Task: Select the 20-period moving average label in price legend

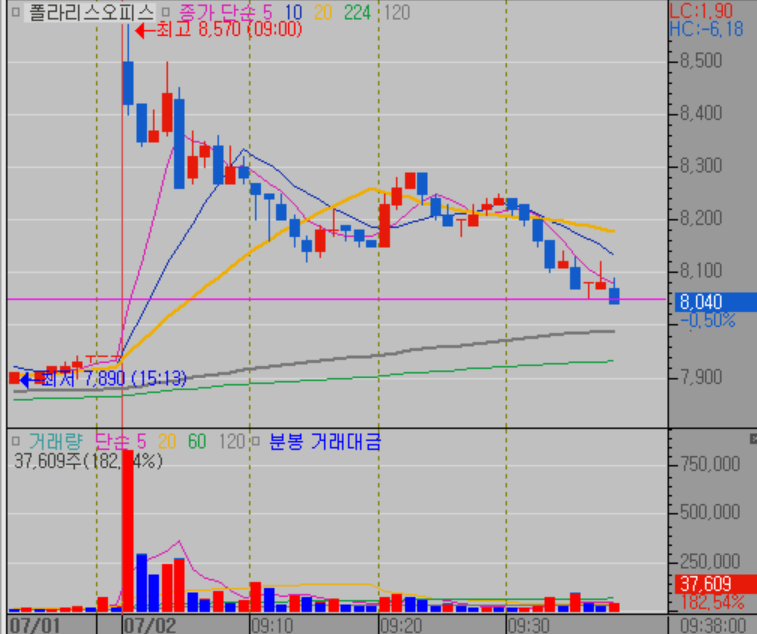Action: point(323,13)
